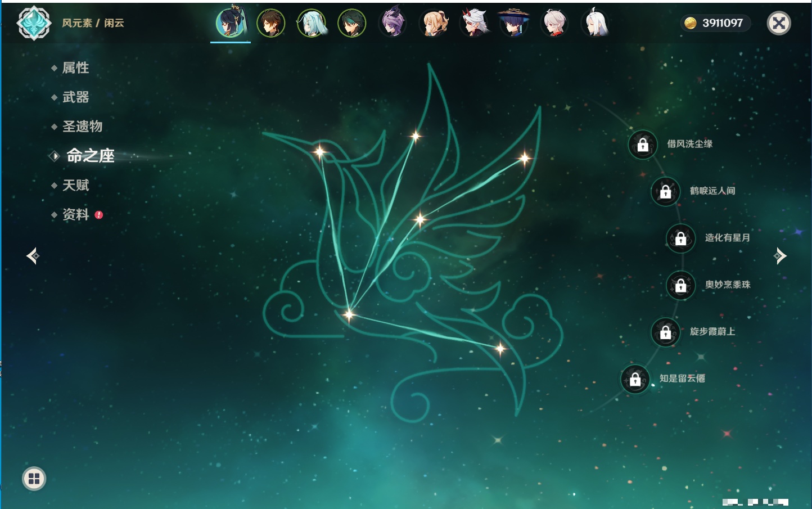Open the grid menu icon at bottom left
812x509 pixels.
pos(34,479)
